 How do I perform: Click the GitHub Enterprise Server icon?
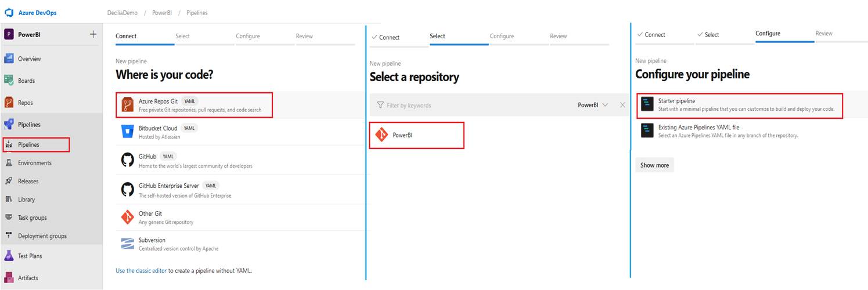click(x=127, y=190)
